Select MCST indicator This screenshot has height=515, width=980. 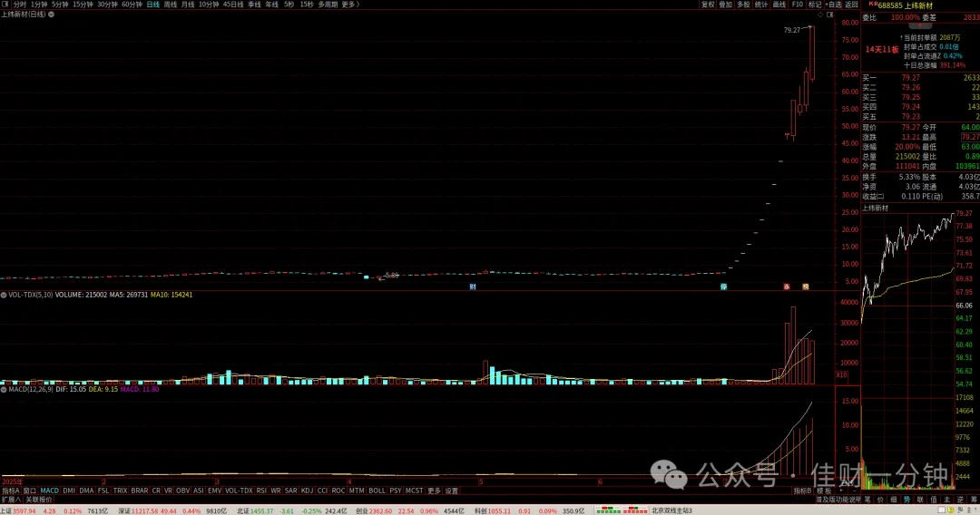(x=414, y=491)
